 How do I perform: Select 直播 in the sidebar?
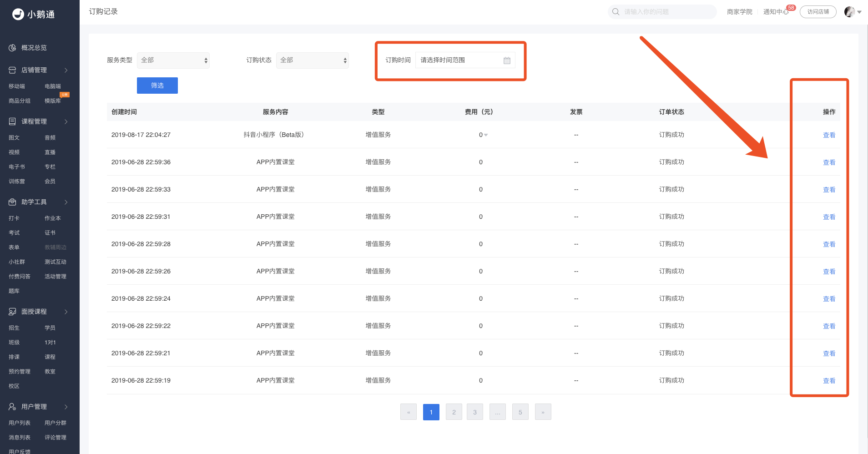point(50,152)
